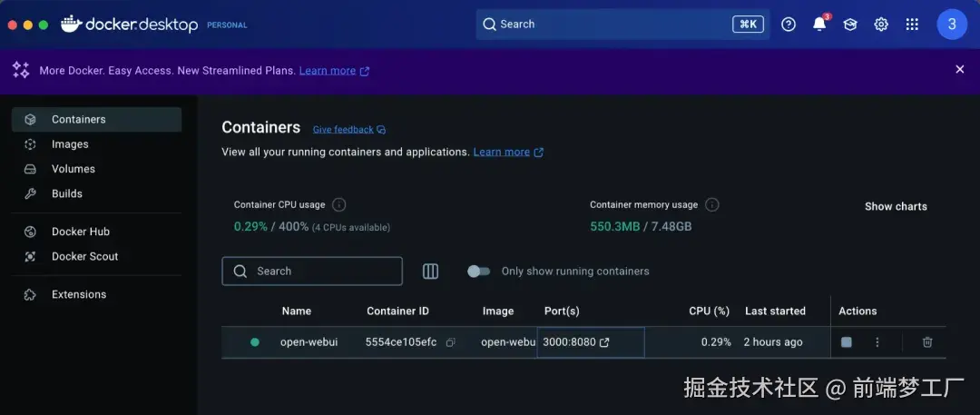
Task: Click the Give feedback link
Action: (x=349, y=130)
